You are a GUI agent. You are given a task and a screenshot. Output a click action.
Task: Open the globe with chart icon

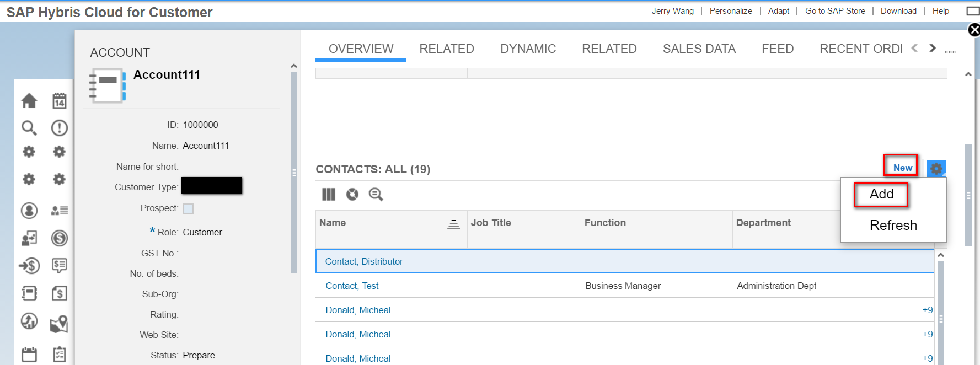point(29,321)
